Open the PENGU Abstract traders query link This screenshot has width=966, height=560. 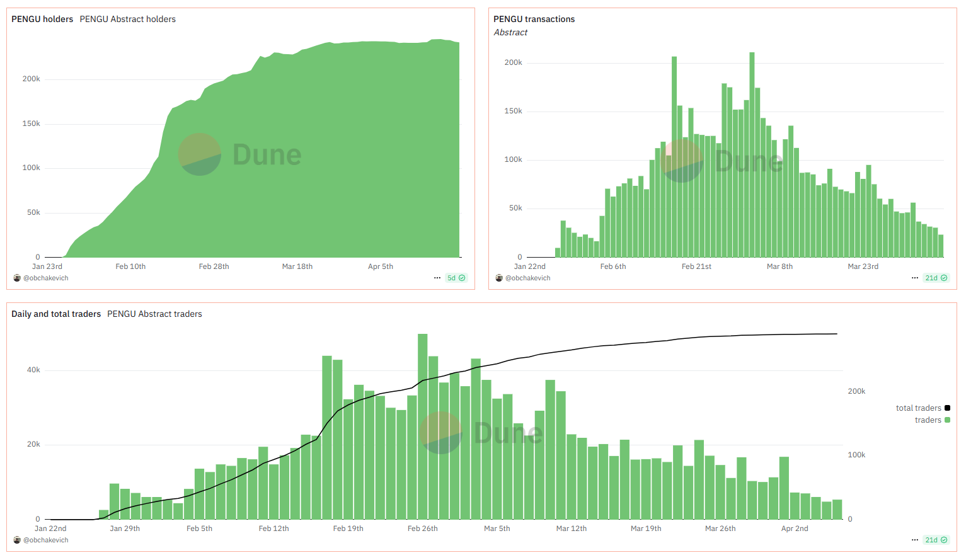click(x=154, y=314)
